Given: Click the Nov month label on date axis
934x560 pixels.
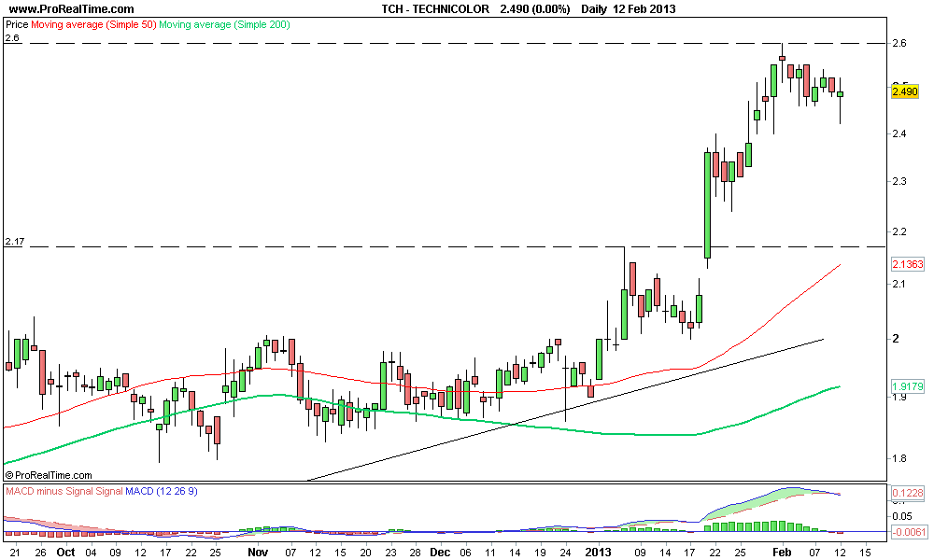Looking at the screenshot, I should pyautogui.click(x=258, y=552).
